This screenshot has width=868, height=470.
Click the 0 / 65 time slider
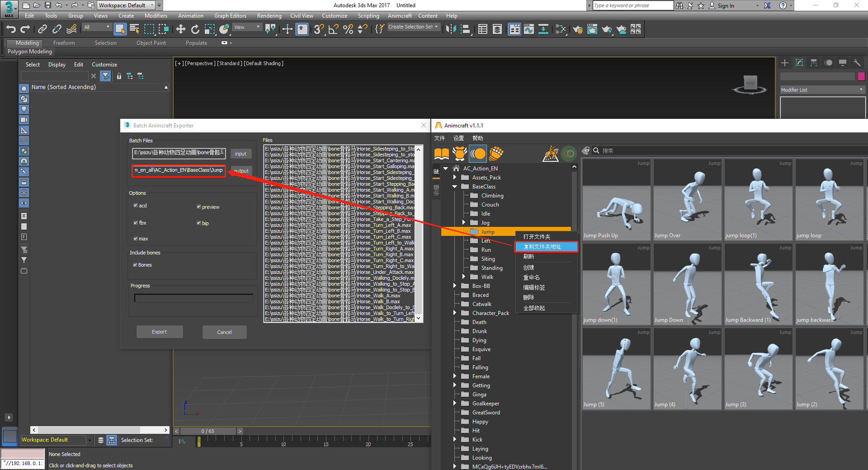(x=208, y=431)
